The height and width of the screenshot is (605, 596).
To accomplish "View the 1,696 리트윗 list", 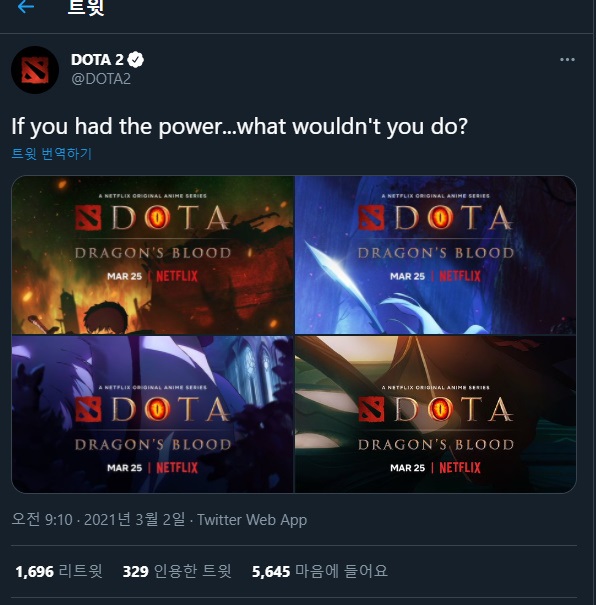I will click(x=59, y=571).
